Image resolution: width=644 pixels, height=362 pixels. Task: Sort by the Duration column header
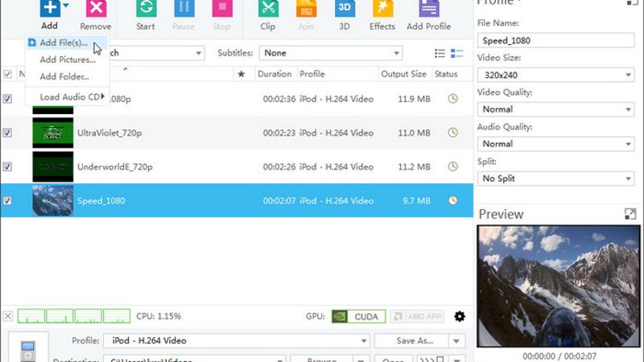coord(275,74)
